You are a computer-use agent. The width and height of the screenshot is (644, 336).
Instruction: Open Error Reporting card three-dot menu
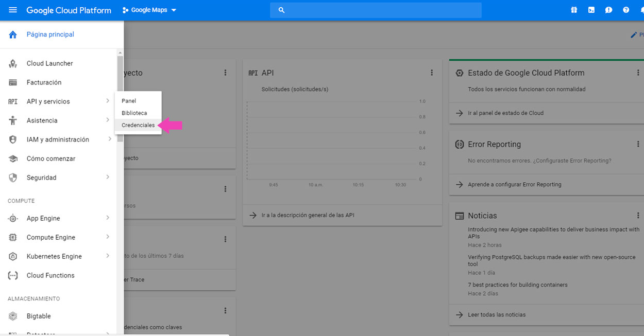coord(638,144)
